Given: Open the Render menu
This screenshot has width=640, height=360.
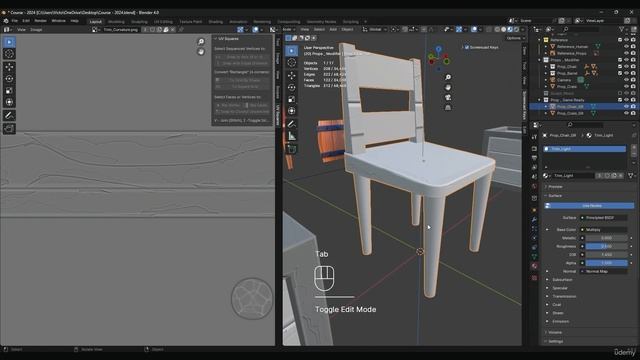Looking at the screenshot, I should pos(40,21).
